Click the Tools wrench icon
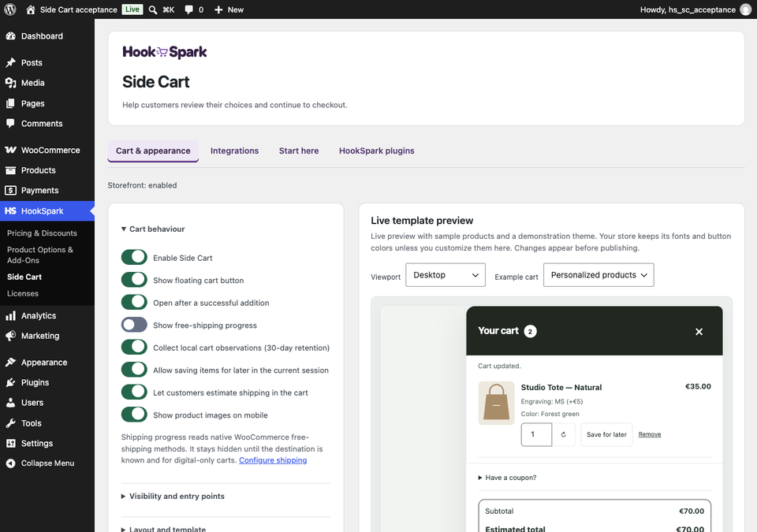Viewport: 757px width, 532px height. (x=10, y=423)
